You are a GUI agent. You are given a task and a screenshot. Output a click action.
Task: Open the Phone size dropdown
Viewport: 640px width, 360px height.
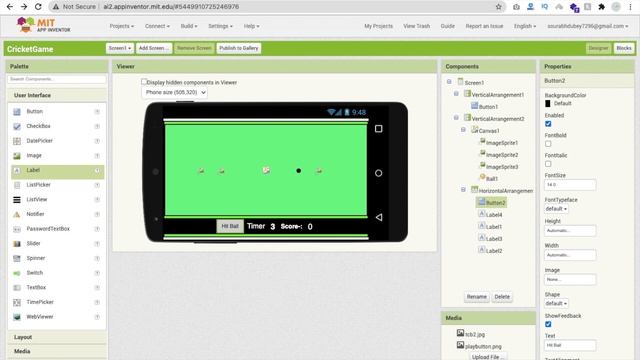point(175,93)
